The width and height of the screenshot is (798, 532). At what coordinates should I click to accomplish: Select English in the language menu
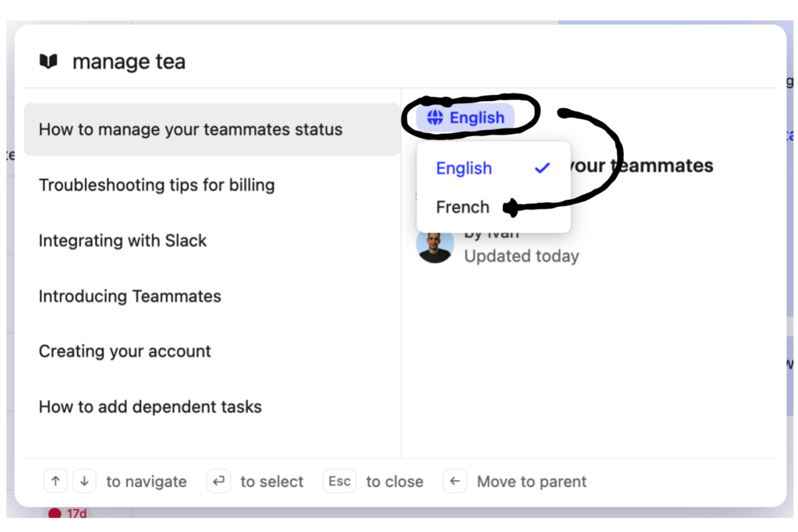click(x=493, y=168)
